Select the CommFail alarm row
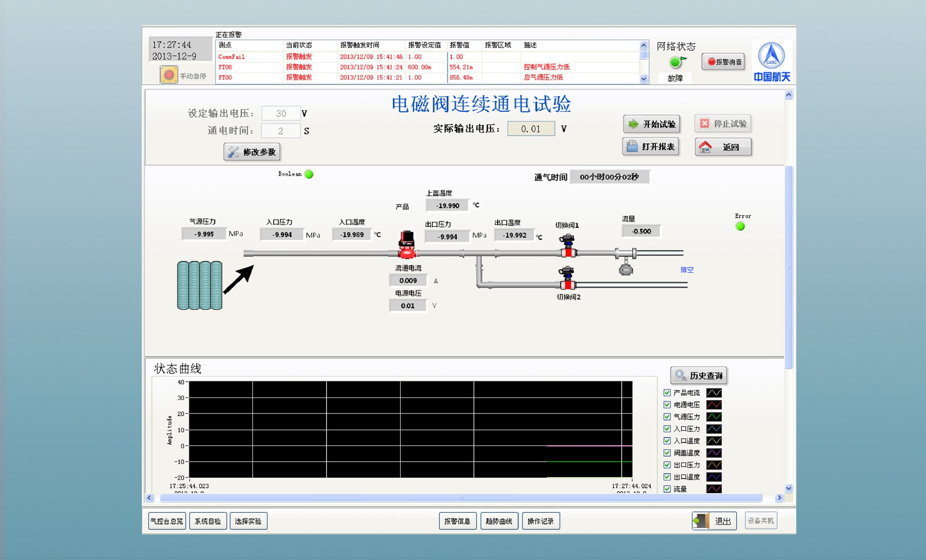 coord(428,57)
